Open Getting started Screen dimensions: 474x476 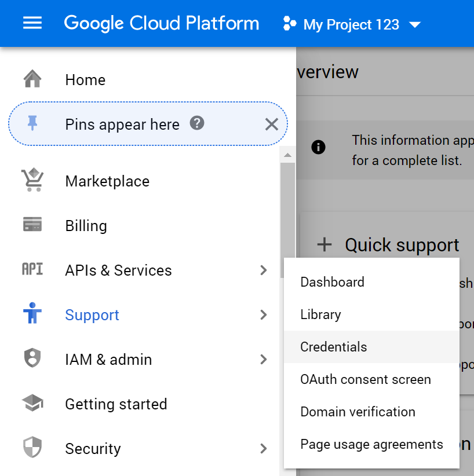116,404
